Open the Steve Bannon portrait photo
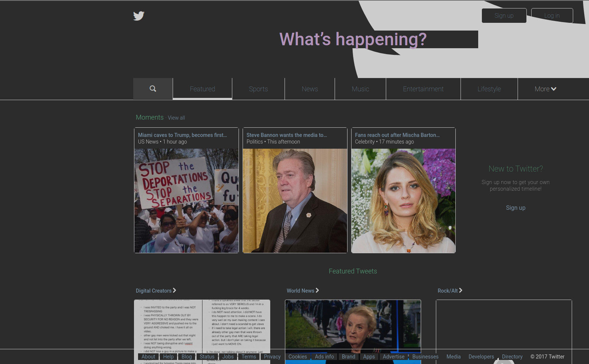 (x=295, y=201)
